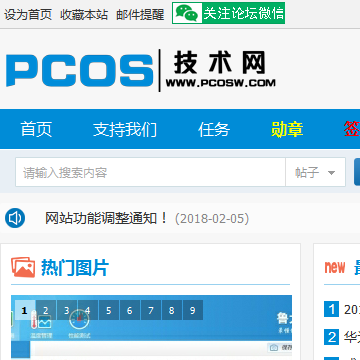
Task: Select slide 9 in the image slideshow
Action: 193,310
